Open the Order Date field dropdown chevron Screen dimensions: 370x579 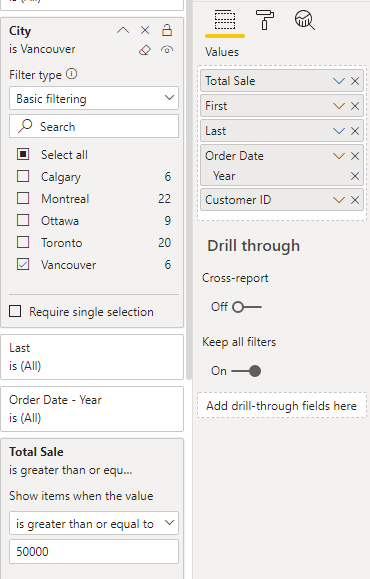(x=339, y=156)
